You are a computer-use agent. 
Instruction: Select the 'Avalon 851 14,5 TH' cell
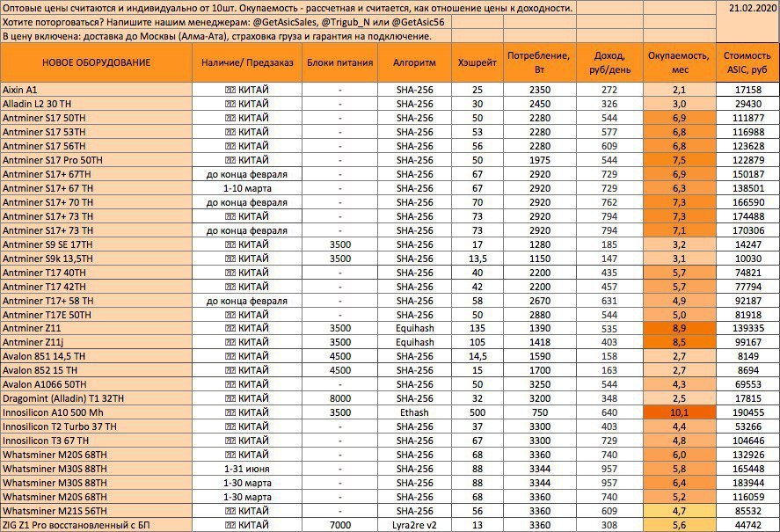pyautogui.click(x=96, y=356)
